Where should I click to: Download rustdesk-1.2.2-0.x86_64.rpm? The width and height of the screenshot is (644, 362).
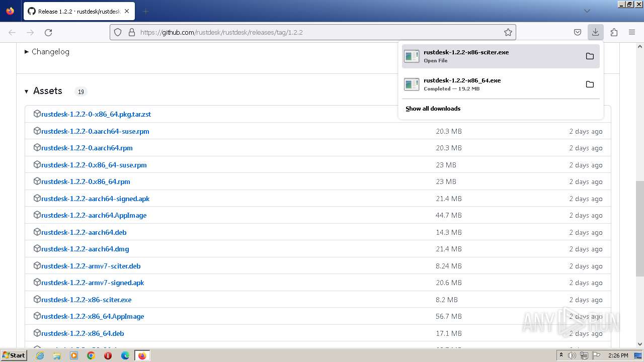[x=86, y=182]
